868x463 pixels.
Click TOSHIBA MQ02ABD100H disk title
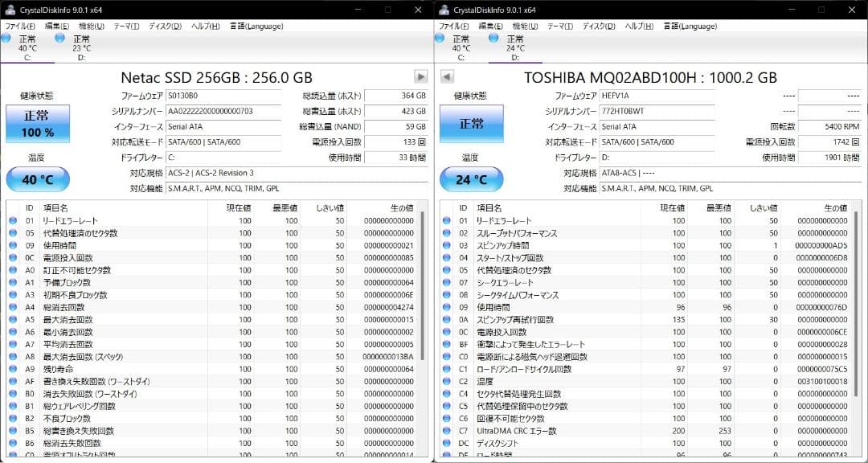pos(650,77)
